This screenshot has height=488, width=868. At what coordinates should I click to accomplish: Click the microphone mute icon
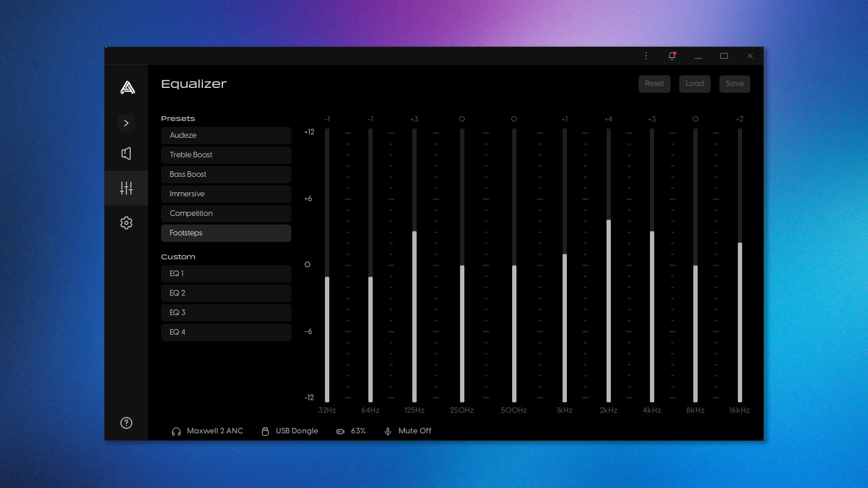tap(388, 432)
